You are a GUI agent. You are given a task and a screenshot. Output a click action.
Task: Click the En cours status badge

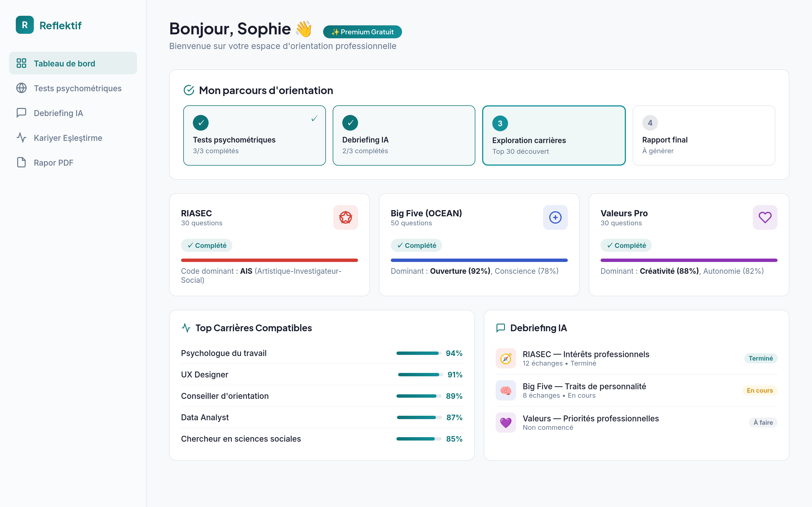(x=760, y=390)
